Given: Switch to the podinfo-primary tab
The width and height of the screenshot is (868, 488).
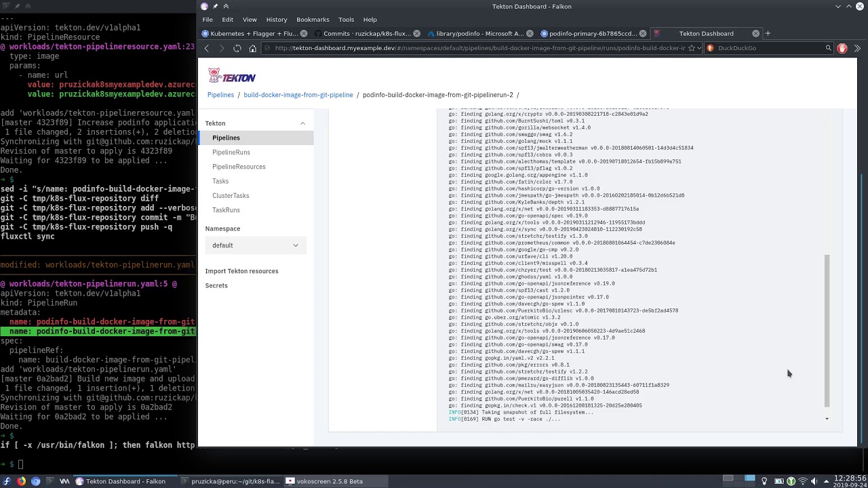Looking at the screenshot, I should pyautogui.click(x=593, y=33).
